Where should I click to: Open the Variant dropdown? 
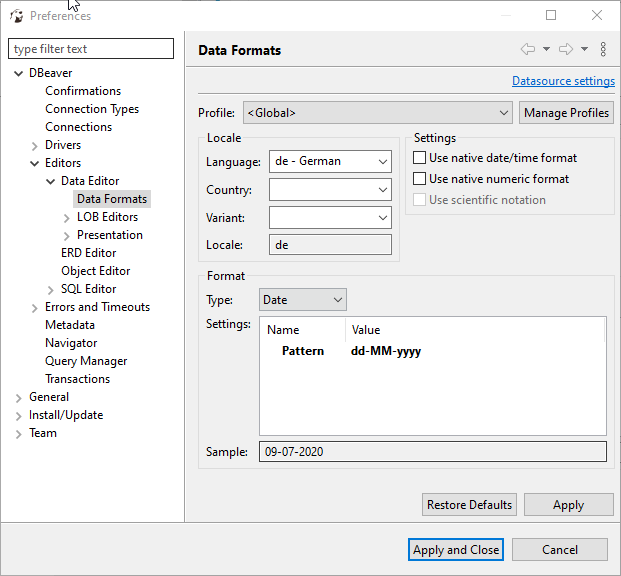(330, 217)
